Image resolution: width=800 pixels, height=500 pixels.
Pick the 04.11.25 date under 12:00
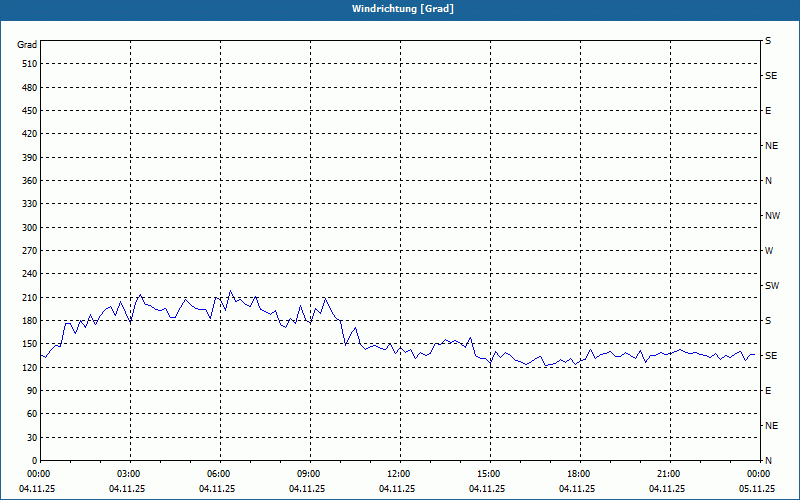[397, 489]
